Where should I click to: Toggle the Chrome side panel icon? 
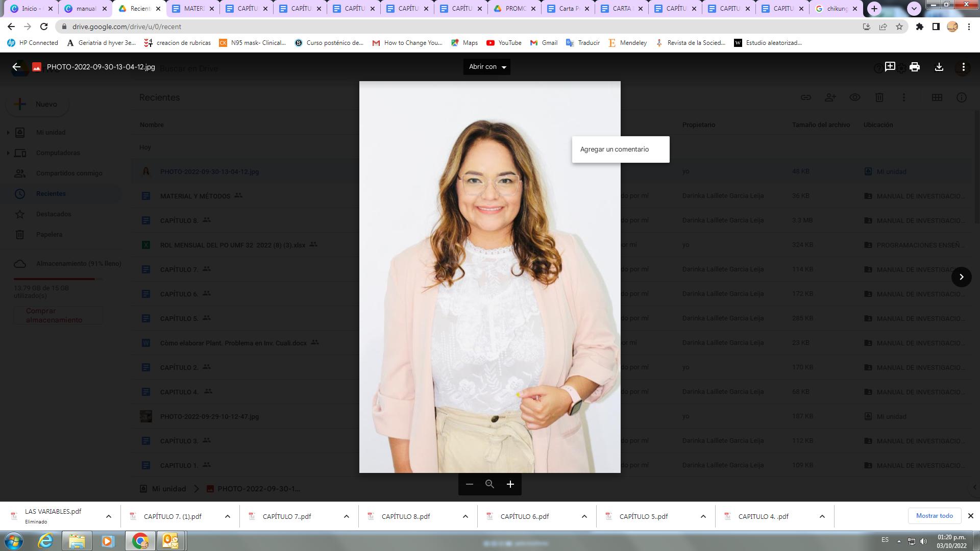click(936, 27)
